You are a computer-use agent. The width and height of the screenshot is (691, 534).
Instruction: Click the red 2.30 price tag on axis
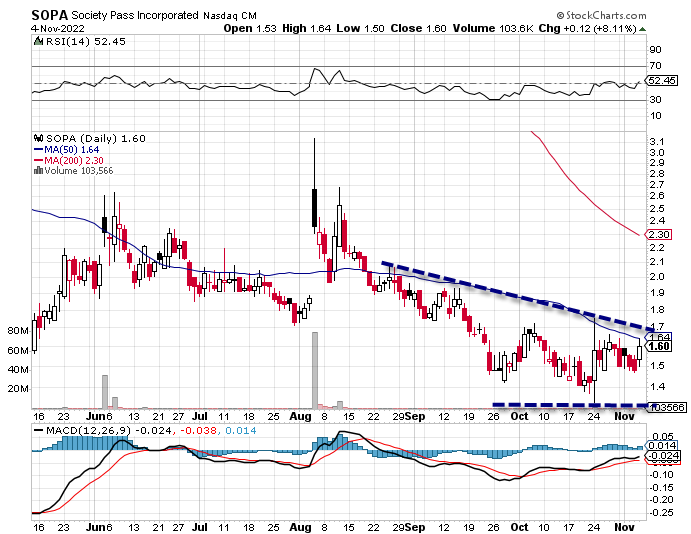click(x=659, y=234)
